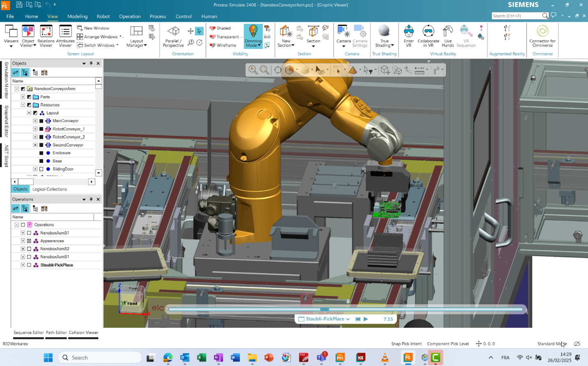Open the Robot ribbon tab
Viewport: 588px width, 366px height.
coord(103,16)
